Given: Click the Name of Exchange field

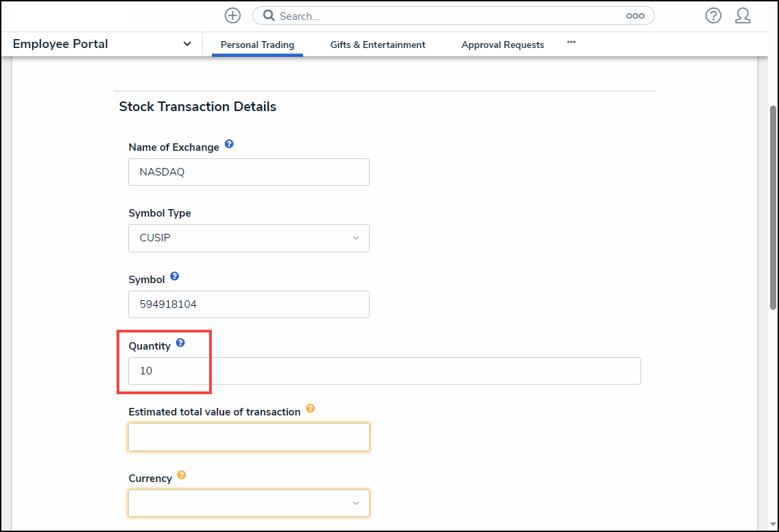Looking at the screenshot, I should point(249,172).
